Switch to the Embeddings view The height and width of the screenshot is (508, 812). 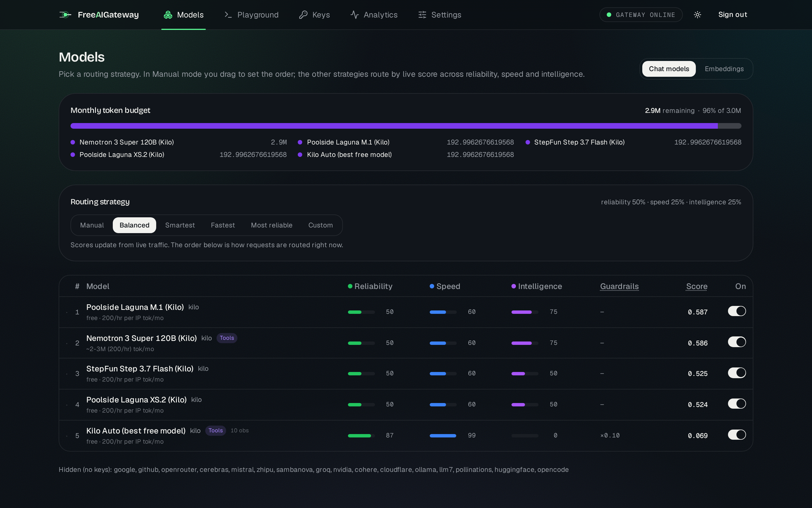coord(724,69)
